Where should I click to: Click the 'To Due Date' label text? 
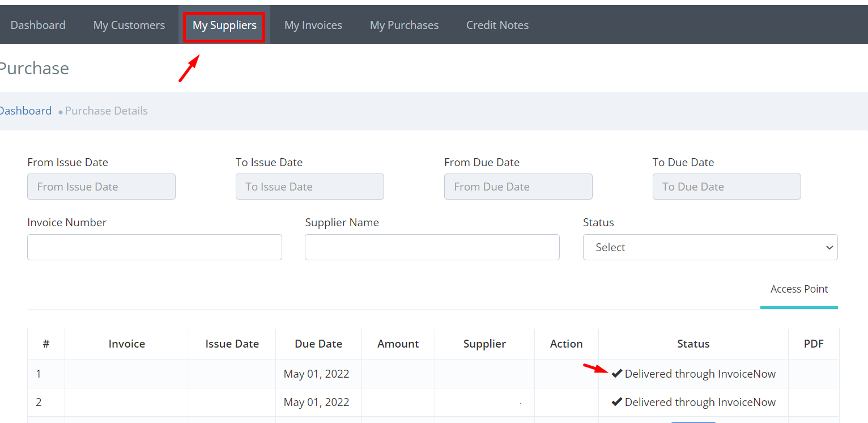click(683, 162)
